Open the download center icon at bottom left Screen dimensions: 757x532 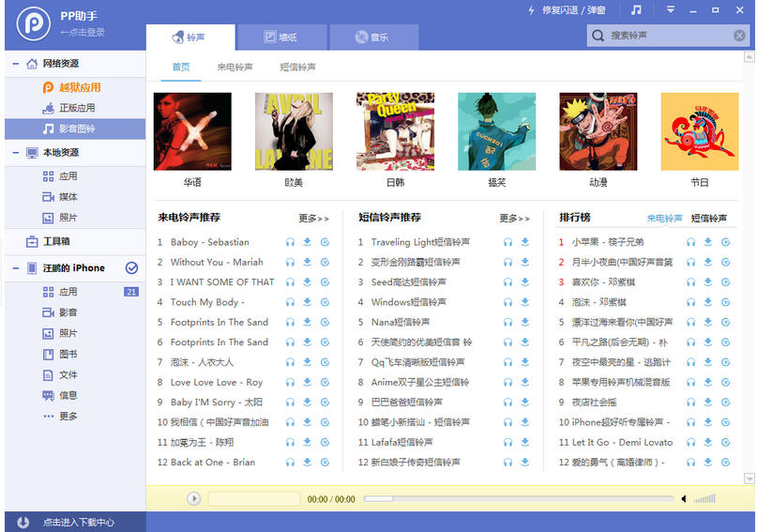(23, 522)
